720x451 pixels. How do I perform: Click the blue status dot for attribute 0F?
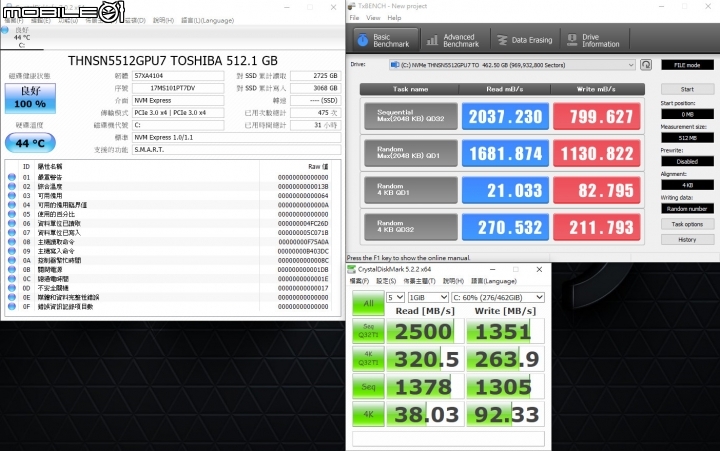point(12,306)
